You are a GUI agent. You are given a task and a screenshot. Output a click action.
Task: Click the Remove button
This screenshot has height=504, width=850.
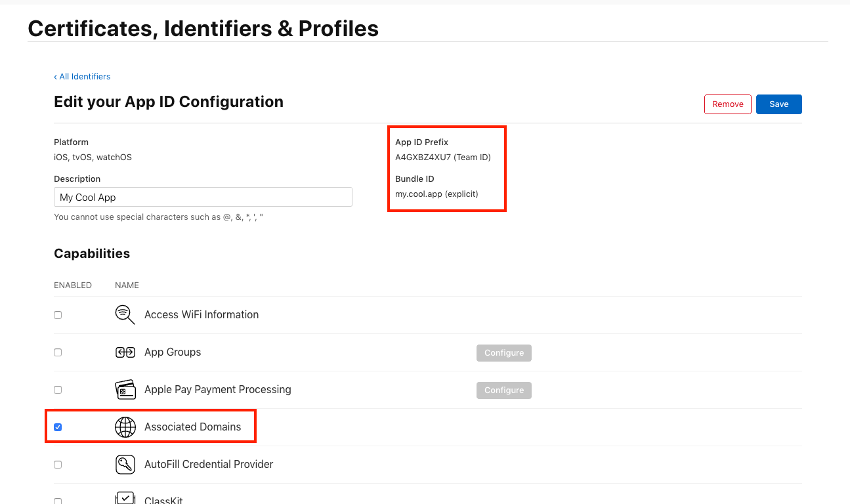[727, 104]
